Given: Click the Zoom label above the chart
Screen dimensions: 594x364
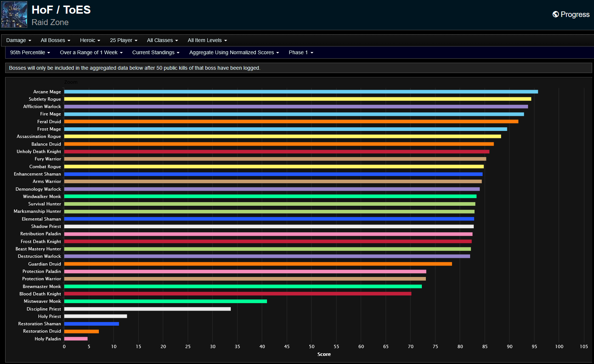Looking at the screenshot, I should pos(71,82).
